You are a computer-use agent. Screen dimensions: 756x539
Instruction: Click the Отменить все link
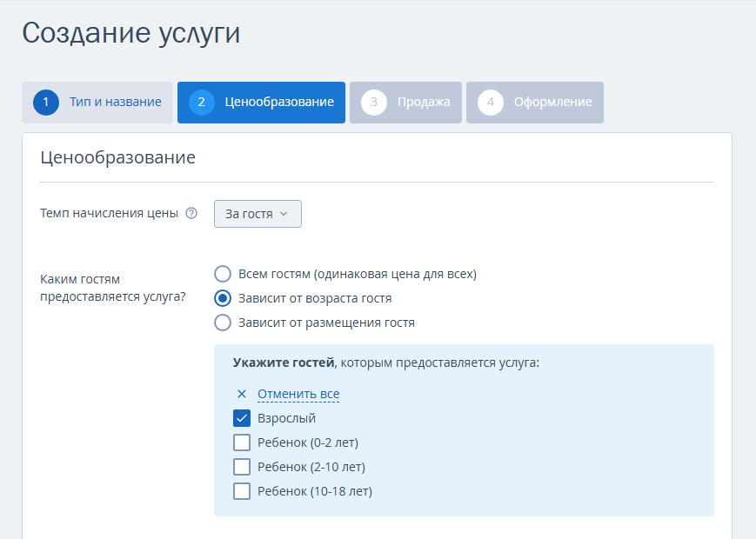[298, 394]
